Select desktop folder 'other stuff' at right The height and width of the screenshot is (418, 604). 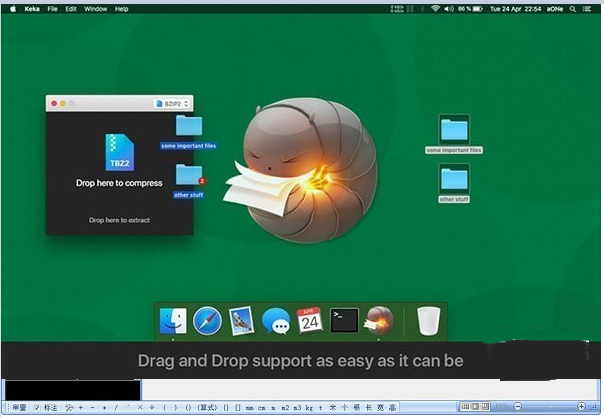(454, 183)
